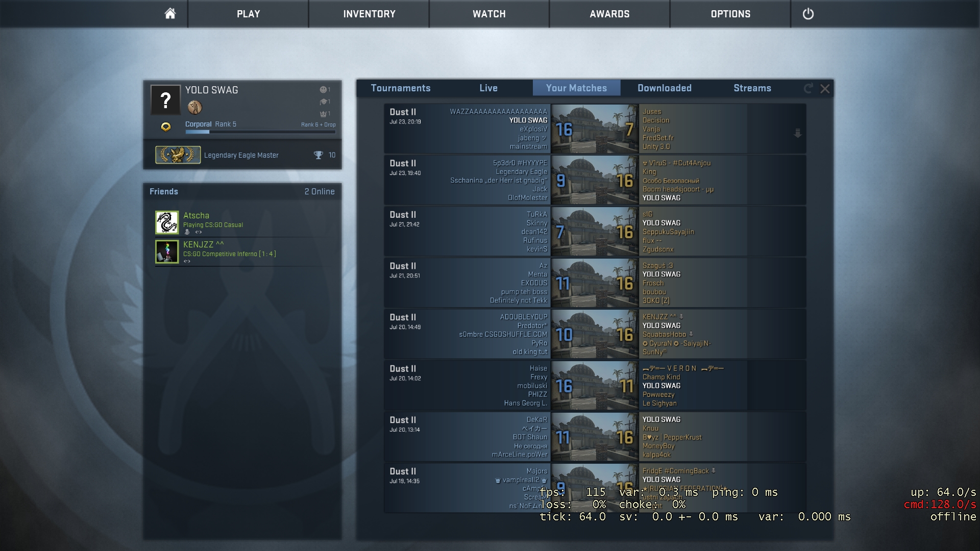Click the friend icon next to SquabasHobo

point(691,334)
